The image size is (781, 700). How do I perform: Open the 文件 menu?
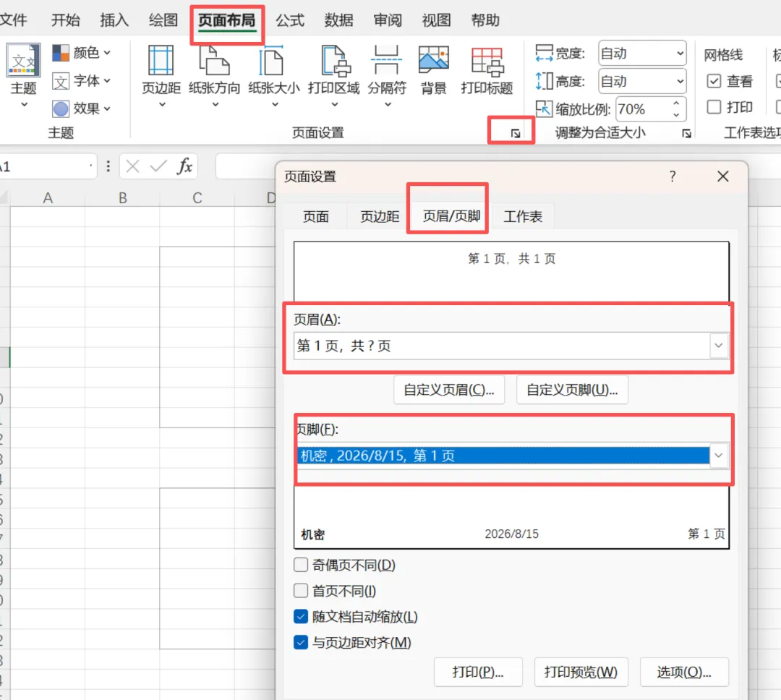pos(13,20)
